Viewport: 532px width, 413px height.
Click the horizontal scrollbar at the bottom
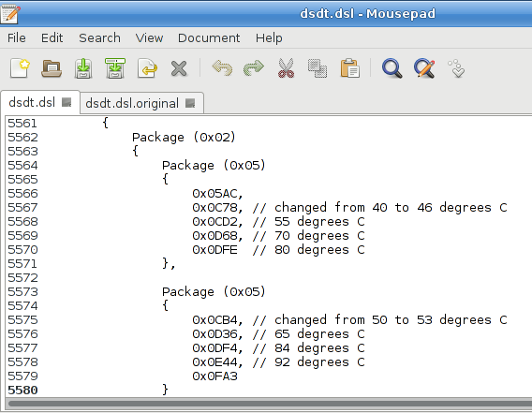tap(270, 404)
